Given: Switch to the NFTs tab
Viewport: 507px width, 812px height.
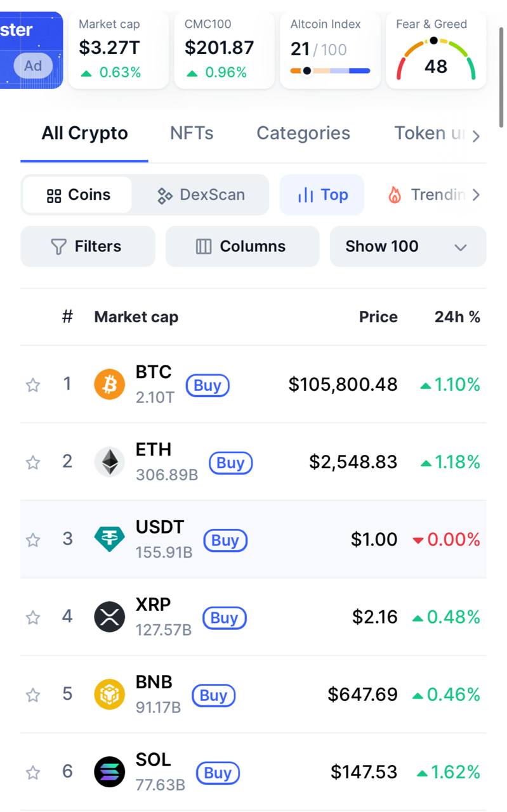Looking at the screenshot, I should 192,133.
